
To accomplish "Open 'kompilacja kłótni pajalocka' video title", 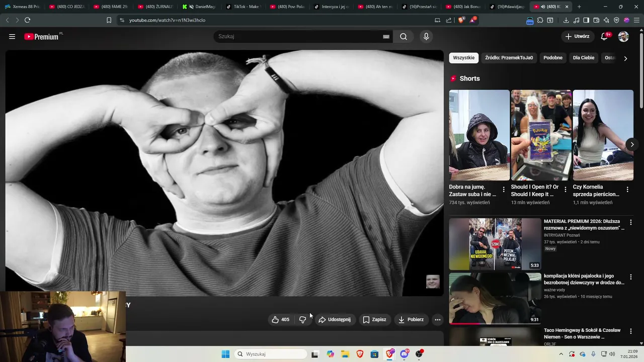I will pyautogui.click(x=584, y=279).
